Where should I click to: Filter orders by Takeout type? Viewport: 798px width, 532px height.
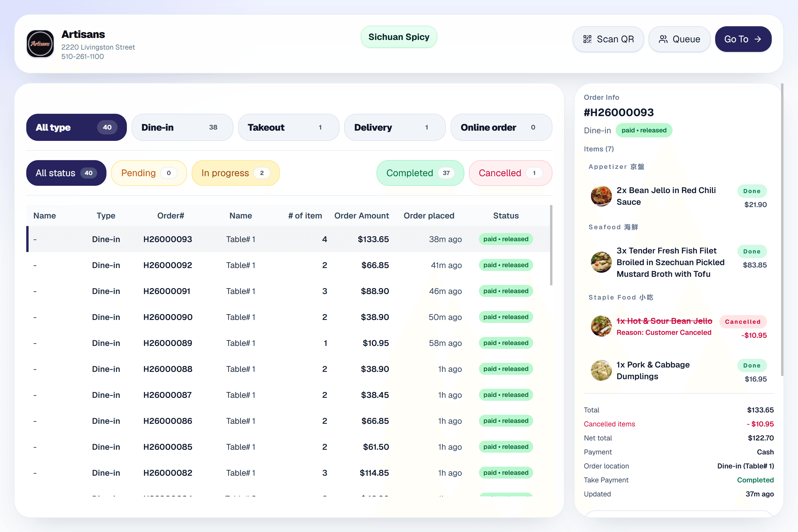point(288,127)
